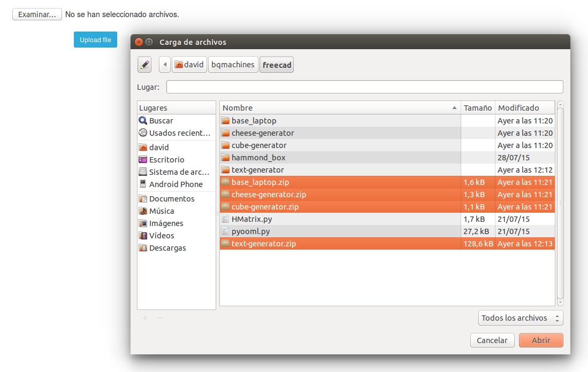Click the blue Upload file button

pyautogui.click(x=95, y=40)
